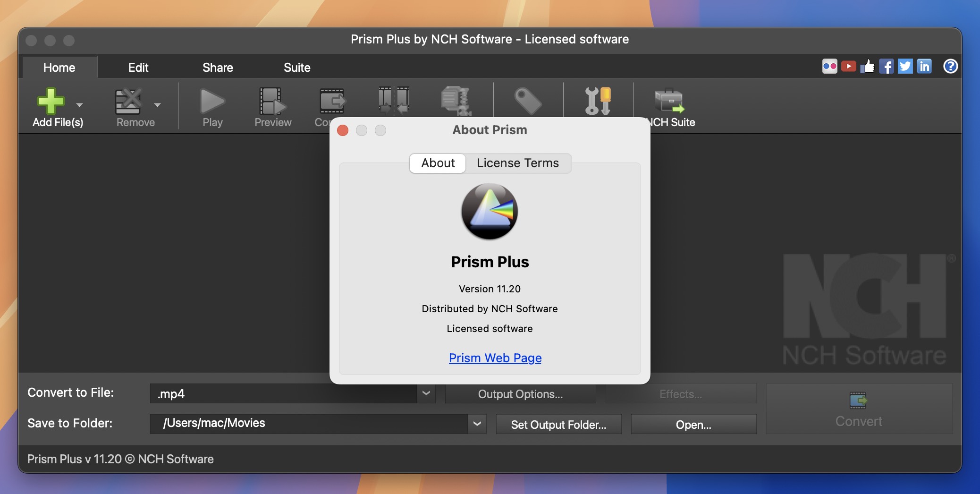Click the Save to Folder: label
This screenshot has width=980, height=494.
pyautogui.click(x=70, y=423)
